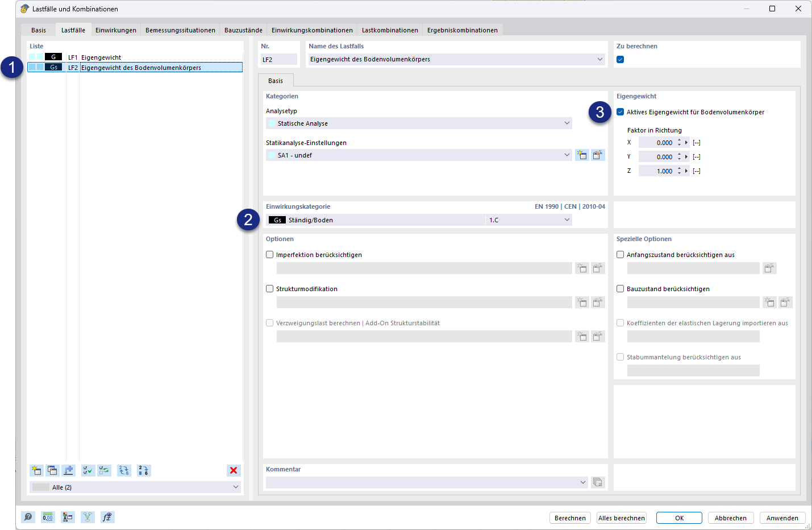Screen dimensions: 812x530
Task: Delete load case with red X icon
Action: (233, 470)
